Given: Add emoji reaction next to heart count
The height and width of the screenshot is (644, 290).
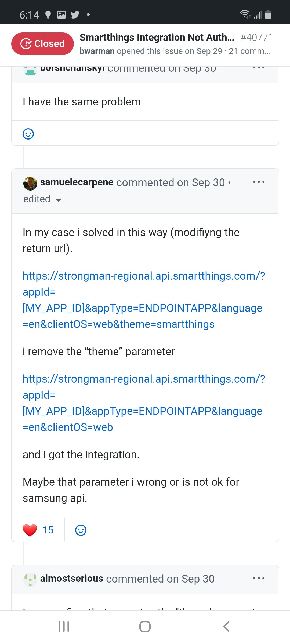Looking at the screenshot, I should pos(81,530).
